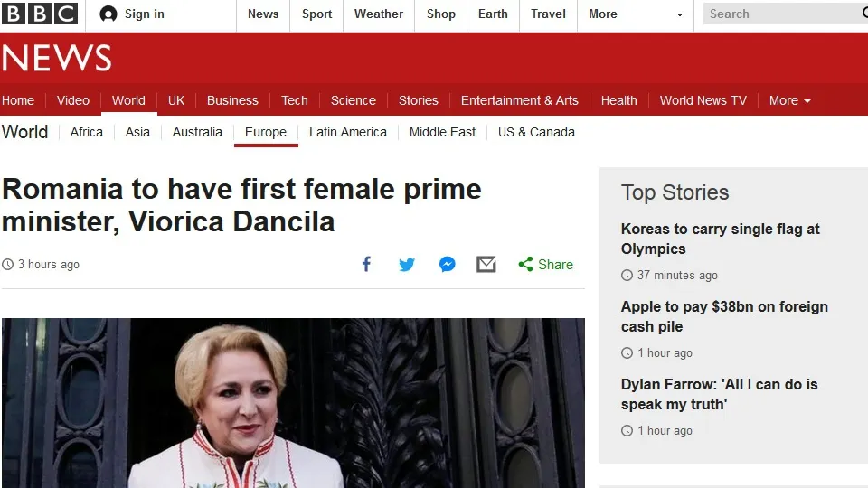Click the Sign in text link
Image resolution: width=868 pixels, height=488 pixels.
tap(145, 14)
